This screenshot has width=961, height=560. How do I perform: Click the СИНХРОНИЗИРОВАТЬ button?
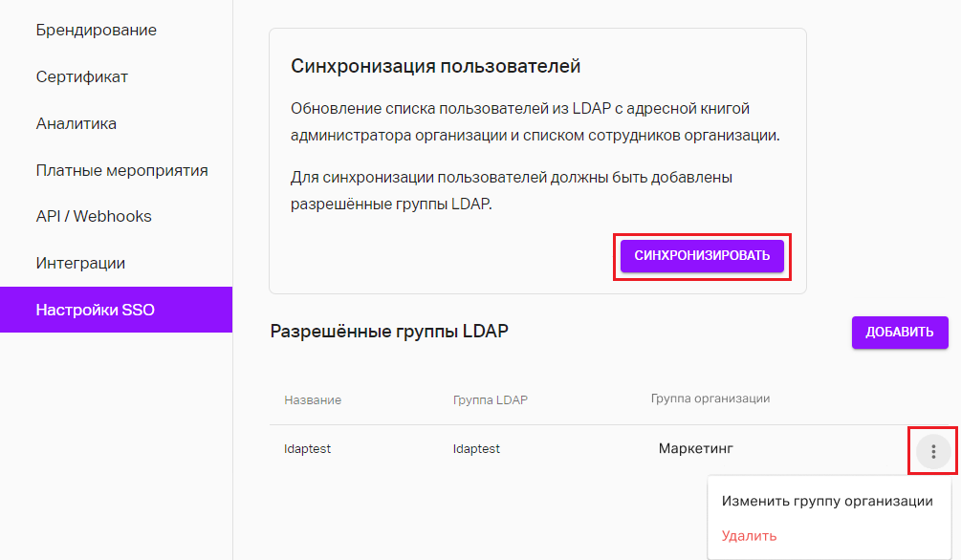pos(702,256)
